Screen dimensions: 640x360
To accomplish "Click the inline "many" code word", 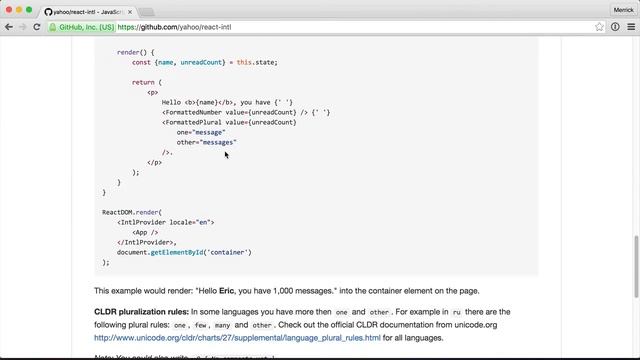I will (222, 325).
